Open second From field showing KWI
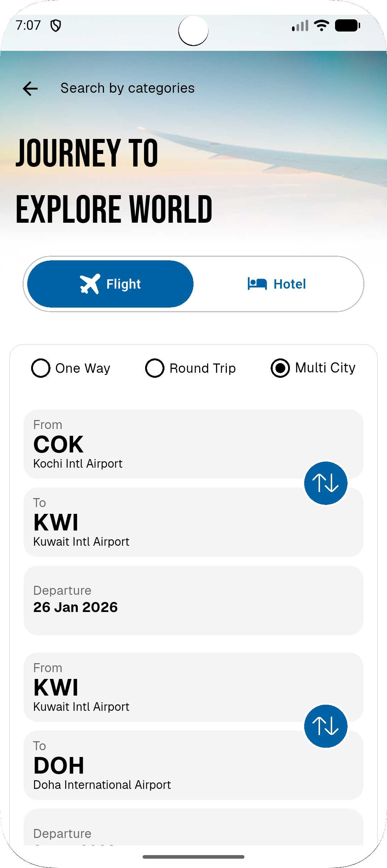 point(161,687)
